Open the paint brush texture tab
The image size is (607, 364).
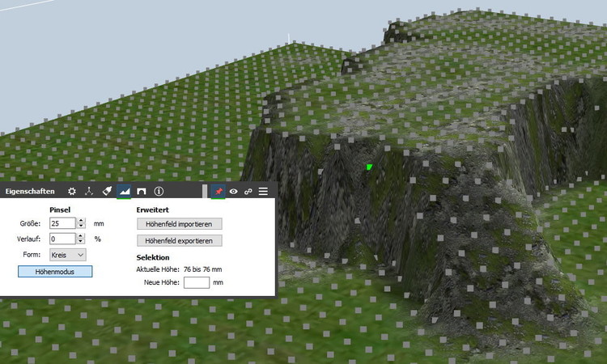click(x=107, y=191)
